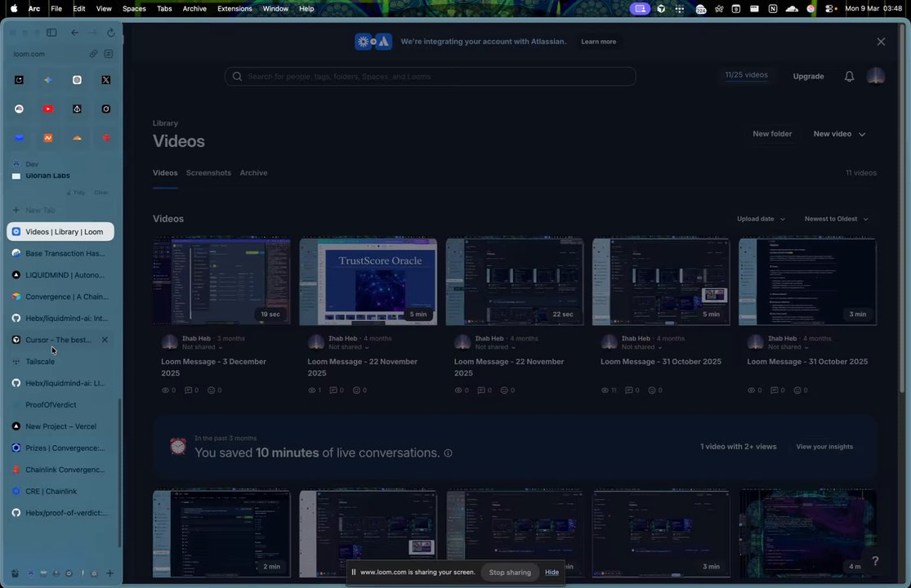Switch to the Archive tab in Library
The image size is (911, 588).
coord(253,173)
